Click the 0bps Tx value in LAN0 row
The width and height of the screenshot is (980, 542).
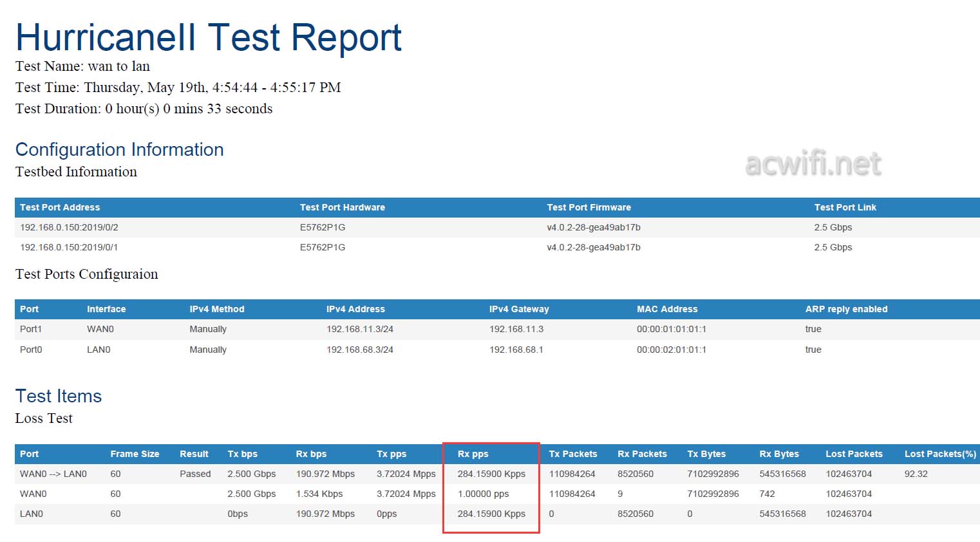[238, 514]
